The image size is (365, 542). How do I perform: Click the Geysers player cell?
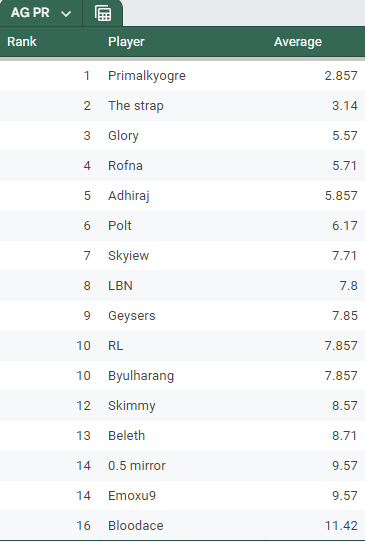point(132,316)
